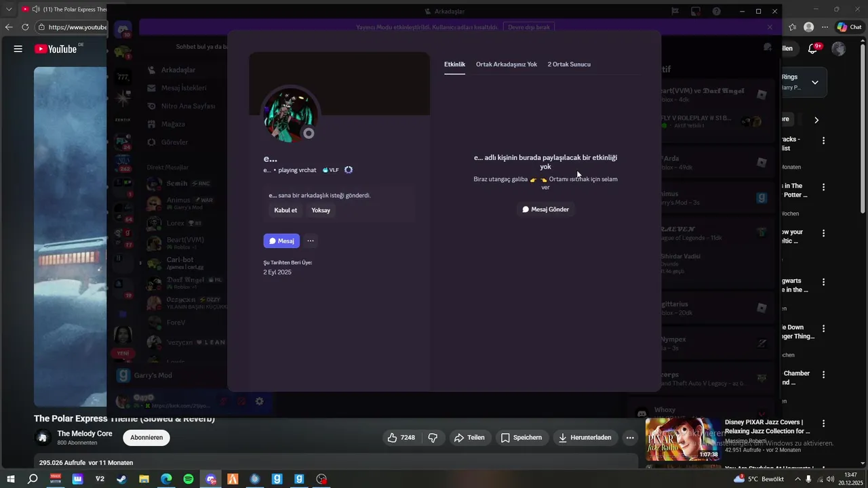Dislike the Polar Express video
Image resolution: width=868 pixels, height=488 pixels.
[x=433, y=438]
